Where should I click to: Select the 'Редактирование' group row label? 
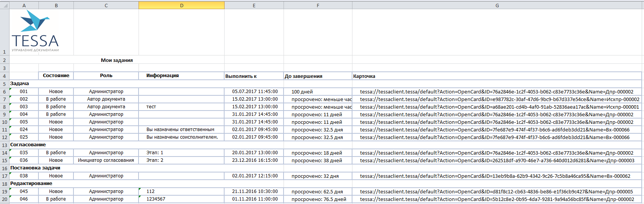[x=31, y=183]
